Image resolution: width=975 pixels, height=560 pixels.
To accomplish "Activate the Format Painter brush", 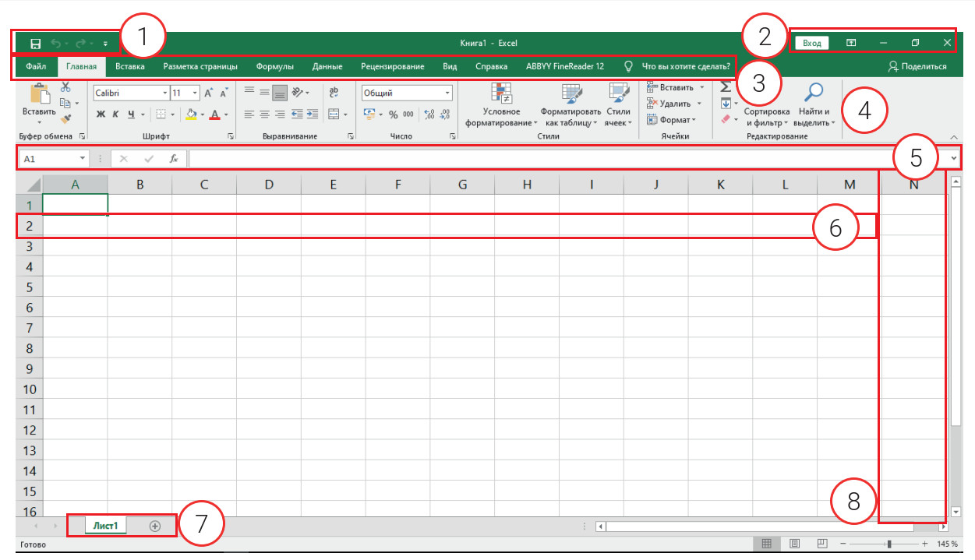I will (x=65, y=119).
